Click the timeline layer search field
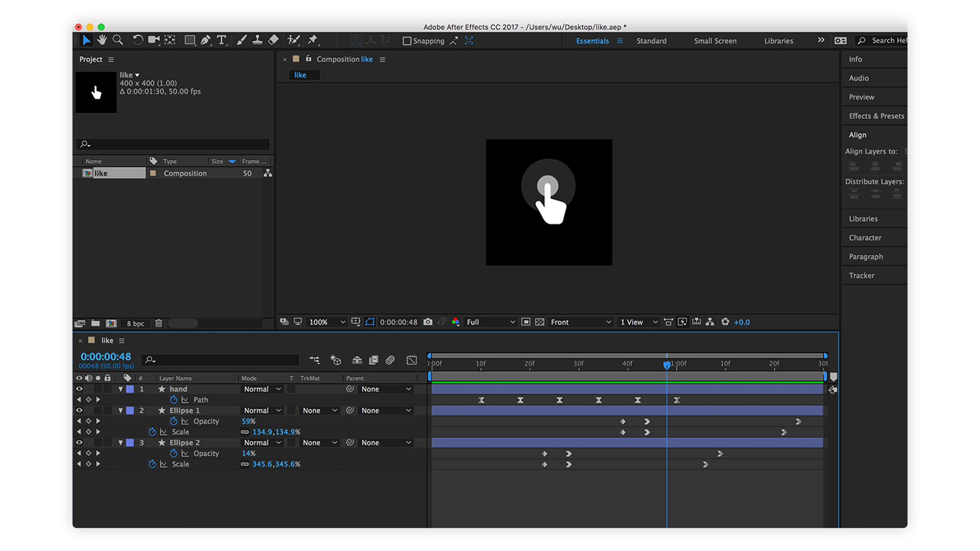Viewport: 980px width, 551px height. tap(220, 360)
